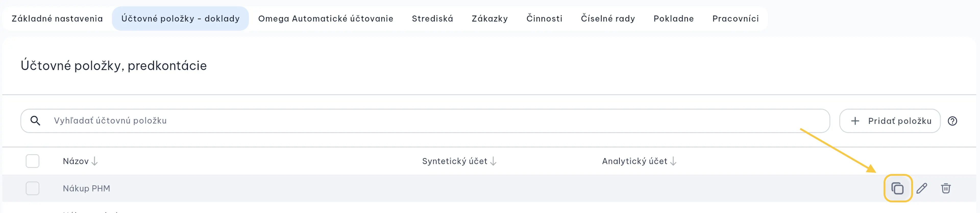Open the Pracovníci tab
Screen dimensions: 980x213
(735, 18)
